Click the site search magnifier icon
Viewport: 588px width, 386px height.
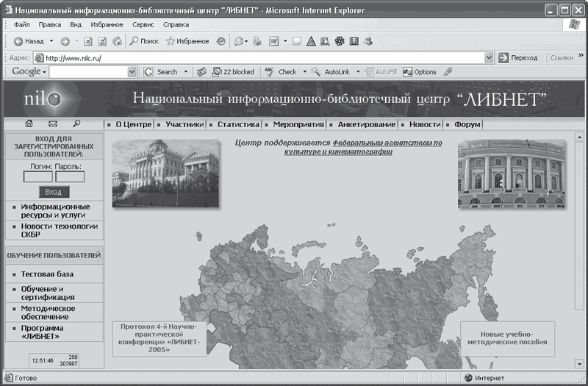coord(76,124)
